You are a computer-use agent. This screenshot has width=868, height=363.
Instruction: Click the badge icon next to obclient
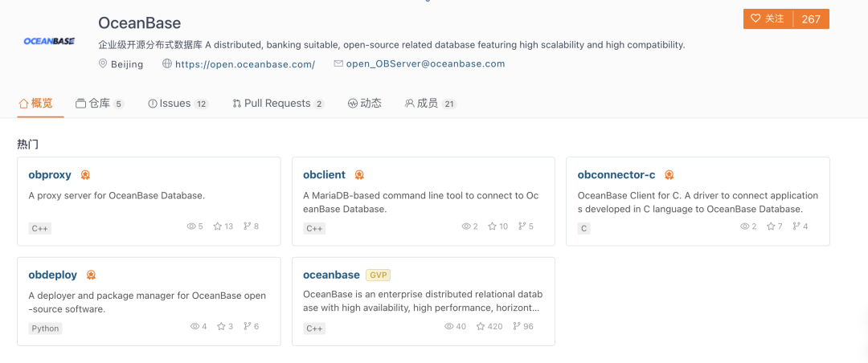coord(359,175)
